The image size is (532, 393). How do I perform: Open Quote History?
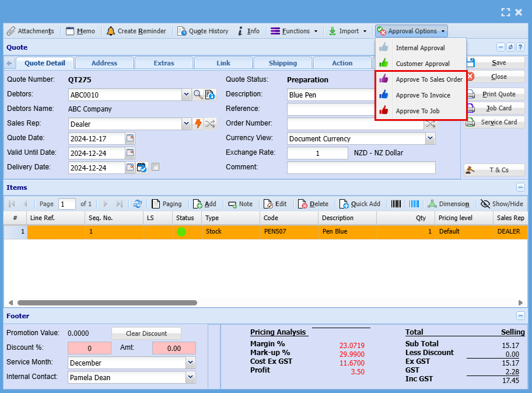203,31
